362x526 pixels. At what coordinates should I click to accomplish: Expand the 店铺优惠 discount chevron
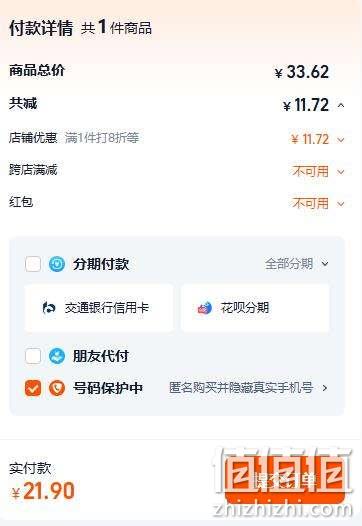tap(341, 140)
